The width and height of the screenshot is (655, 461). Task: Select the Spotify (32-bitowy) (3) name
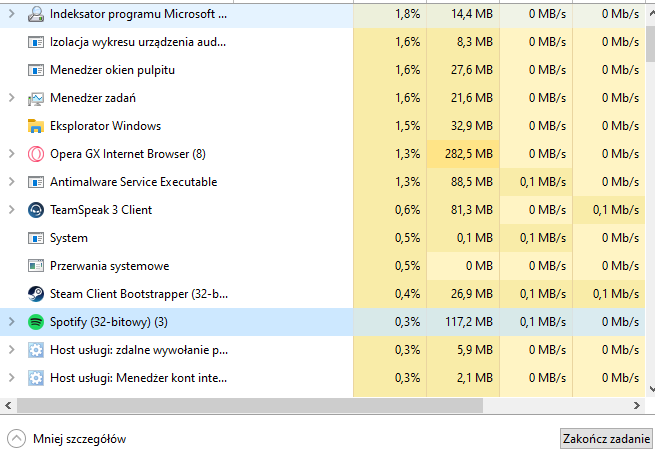coord(109,322)
